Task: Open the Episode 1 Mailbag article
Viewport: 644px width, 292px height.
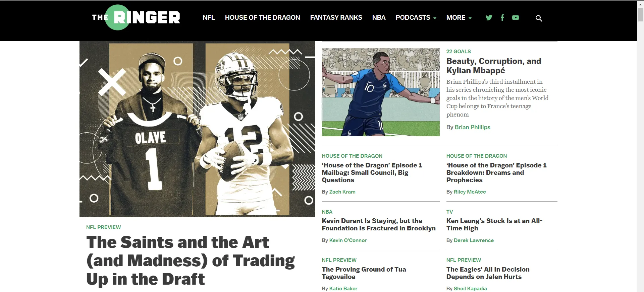Action: (x=372, y=172)
